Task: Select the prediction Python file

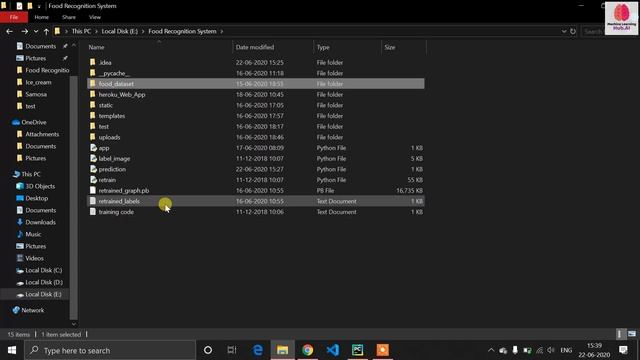Action: 256,169
